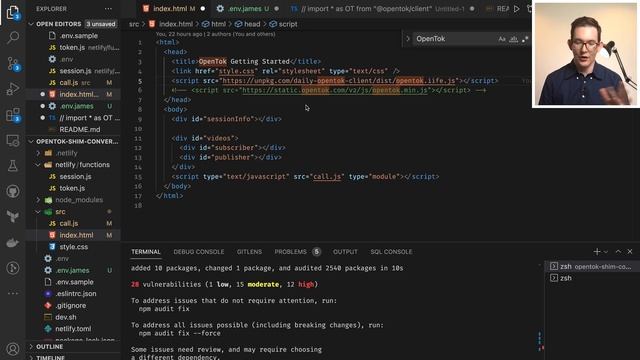Open the GitHub view in activity bar
Viewport: 640px width, 360px height.
pyautogui.click(x=13, y=191)
